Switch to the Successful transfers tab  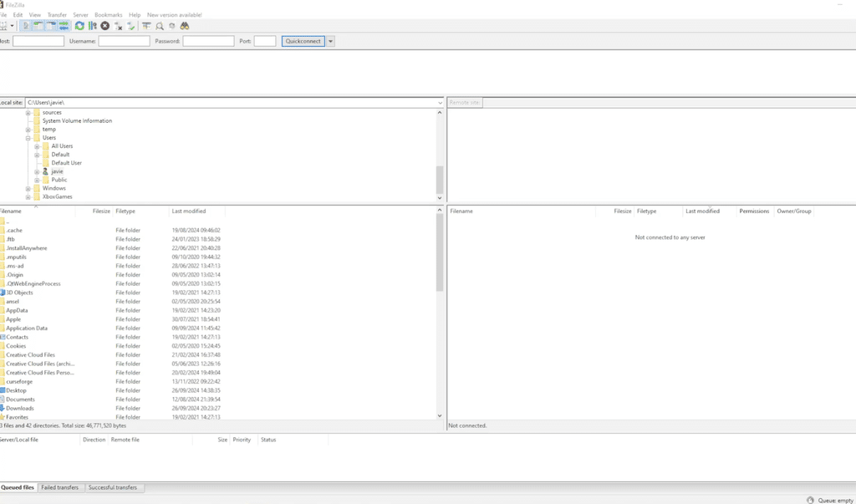tap(113, 487)
